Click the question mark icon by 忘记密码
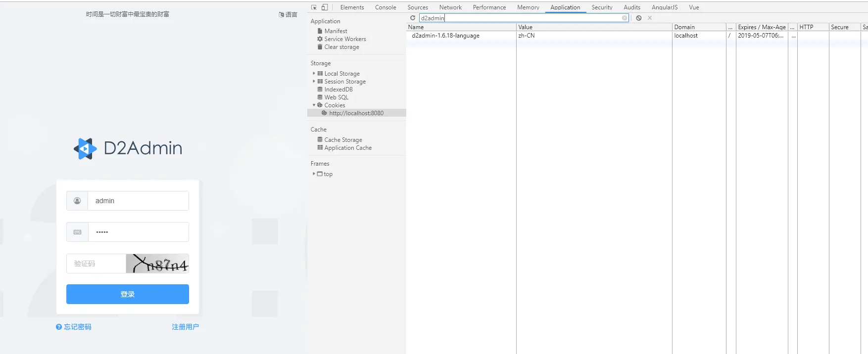 [59, 327]
